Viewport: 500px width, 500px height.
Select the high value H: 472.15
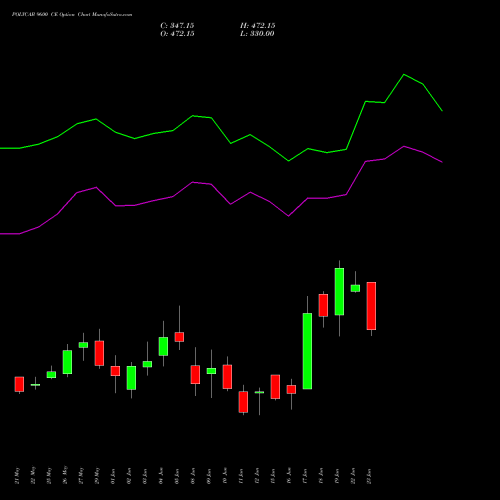point(258,26)
